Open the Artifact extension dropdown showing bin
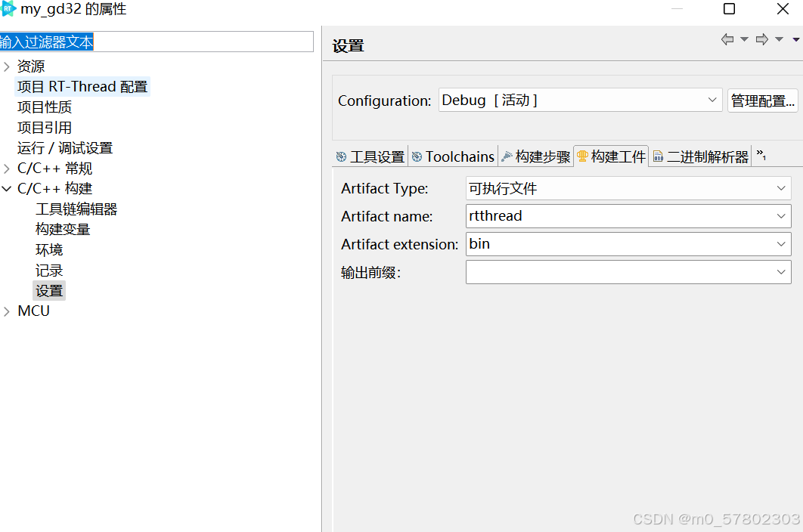The width and height of the screenshot is (803, 532). (782, 244)
